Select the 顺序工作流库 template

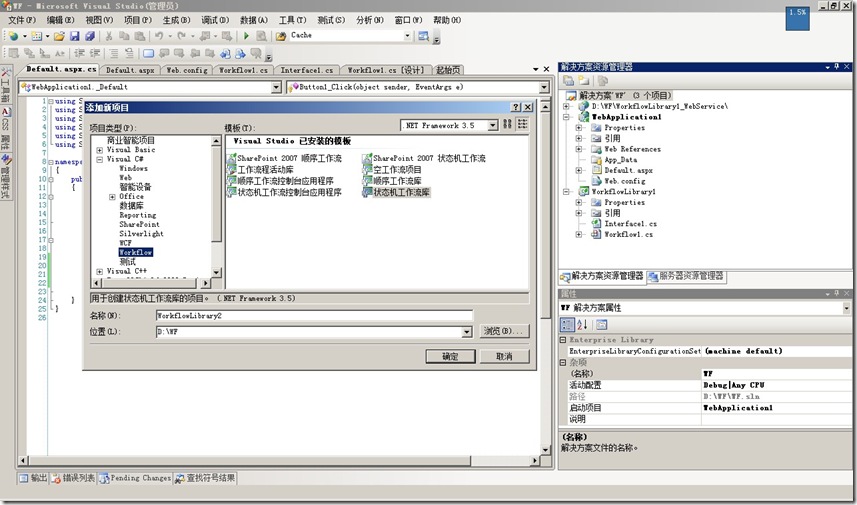pos(392,180)
